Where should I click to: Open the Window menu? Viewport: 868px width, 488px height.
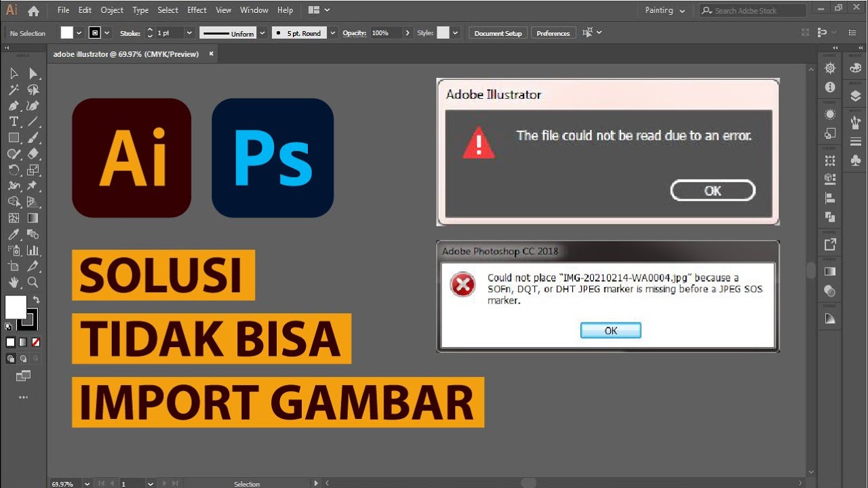[254, 10]
